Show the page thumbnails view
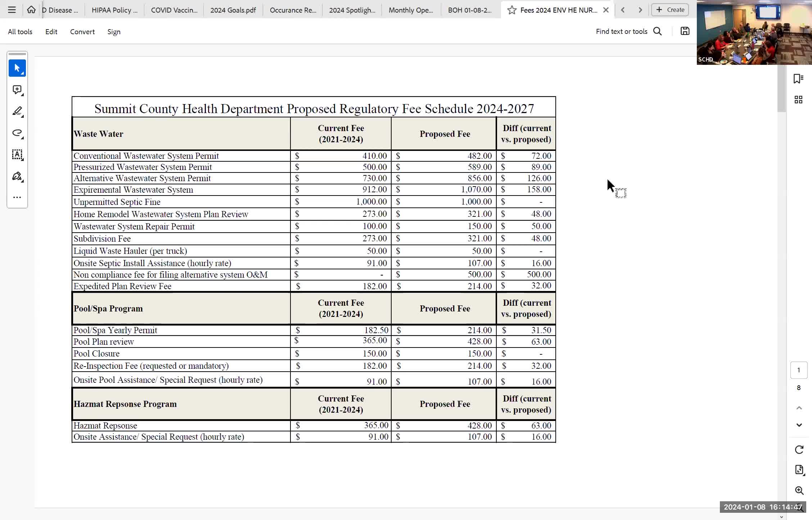This screenshot has width=812, height=520. (799, 99)
